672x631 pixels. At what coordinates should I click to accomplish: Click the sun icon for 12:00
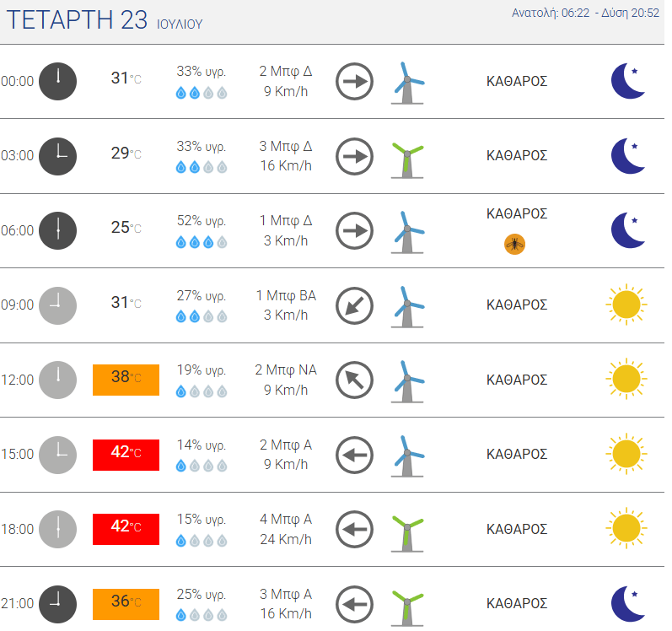click(626, 379)
